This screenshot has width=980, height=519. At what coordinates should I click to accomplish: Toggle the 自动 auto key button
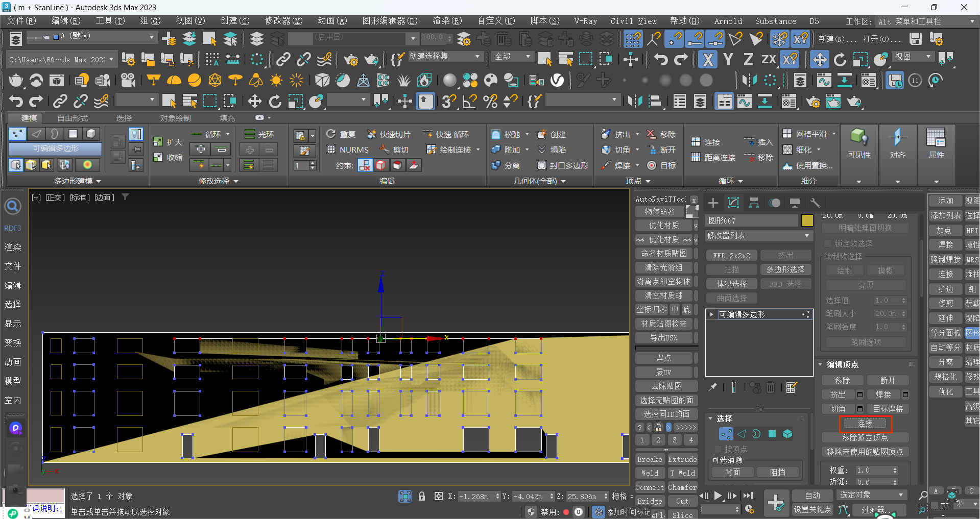(812, 496)
